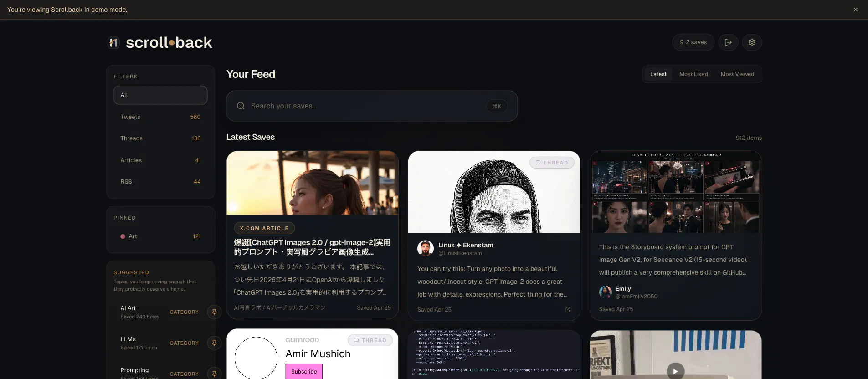
Task: Click the Scrollback logo icon
Action: tap(113, 42)
